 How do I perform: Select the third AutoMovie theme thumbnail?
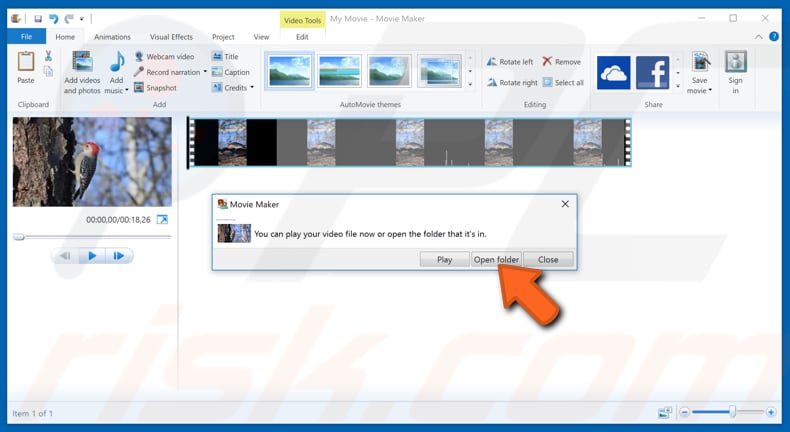point(389,71)
